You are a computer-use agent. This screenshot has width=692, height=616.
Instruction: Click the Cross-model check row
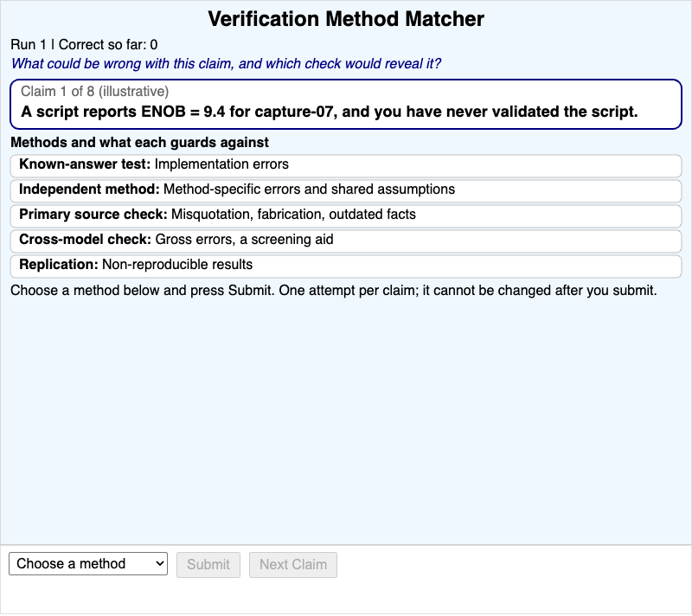pyautogui.click(x=346, y=241)
